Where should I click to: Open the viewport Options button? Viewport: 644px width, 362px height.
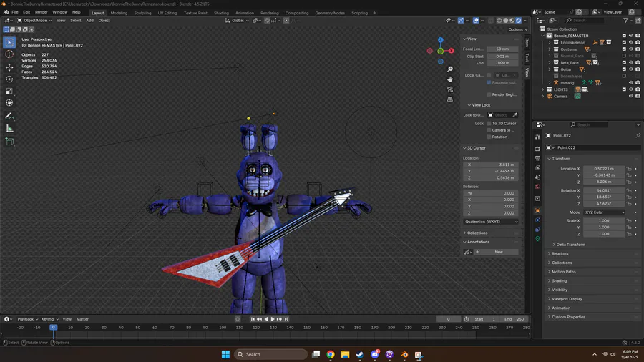tap(517, 29)
